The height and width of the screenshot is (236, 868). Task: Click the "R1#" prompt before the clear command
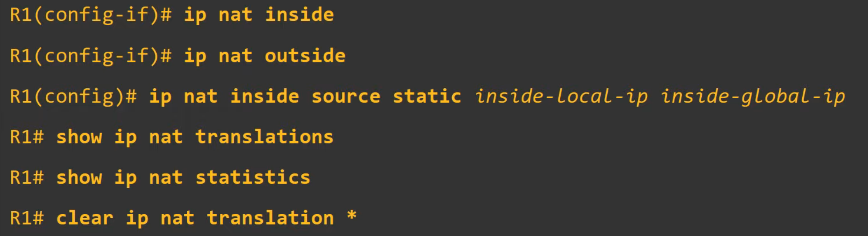(27, 218)
